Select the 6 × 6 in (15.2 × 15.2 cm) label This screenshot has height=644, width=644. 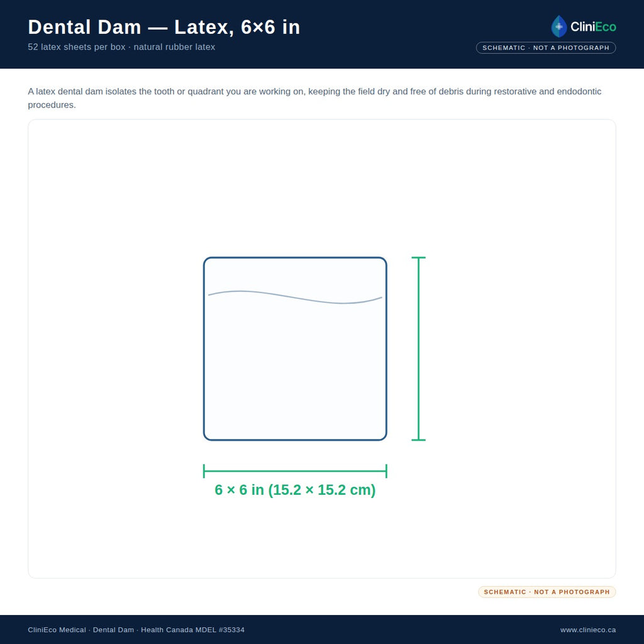click(295, 489)
